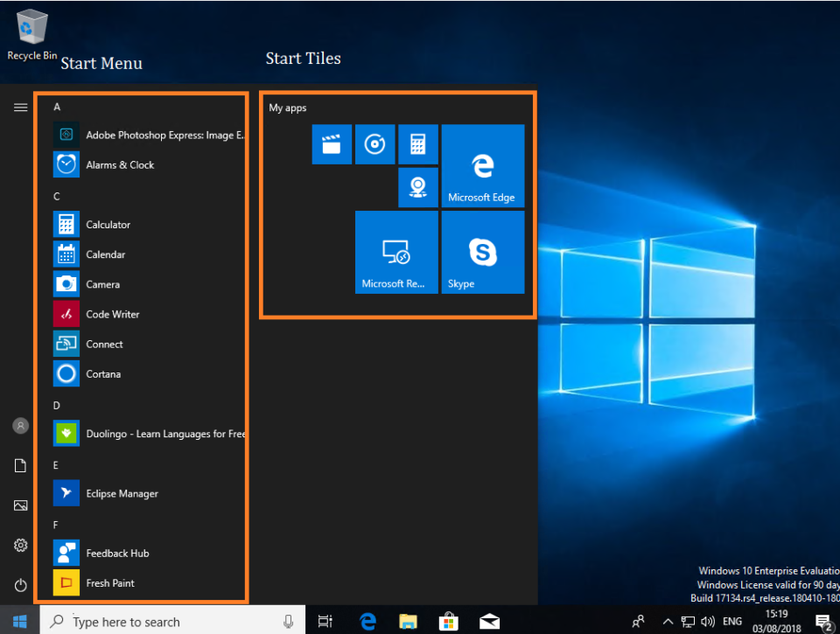Viewport: 840px width, 634px height.
Task: Launch Duolingo app
Action: pyautogui.click(x=149, y=434)
